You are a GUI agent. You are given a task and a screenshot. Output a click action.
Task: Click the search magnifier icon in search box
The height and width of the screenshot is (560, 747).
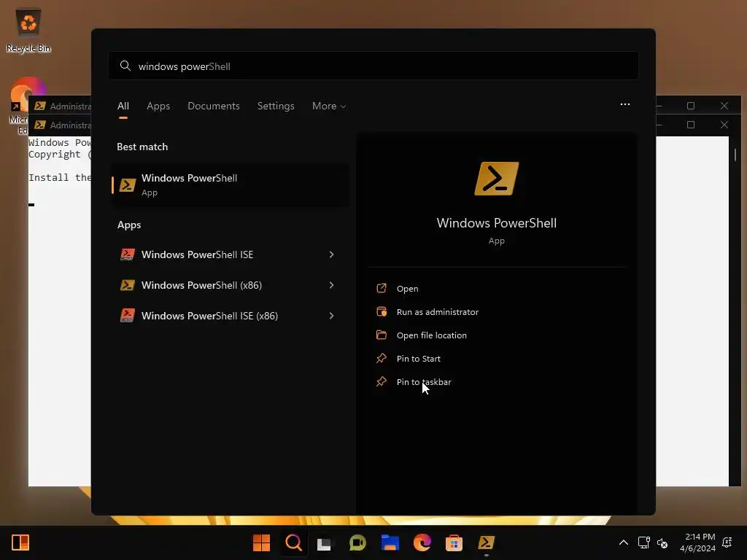pos(125,66)
